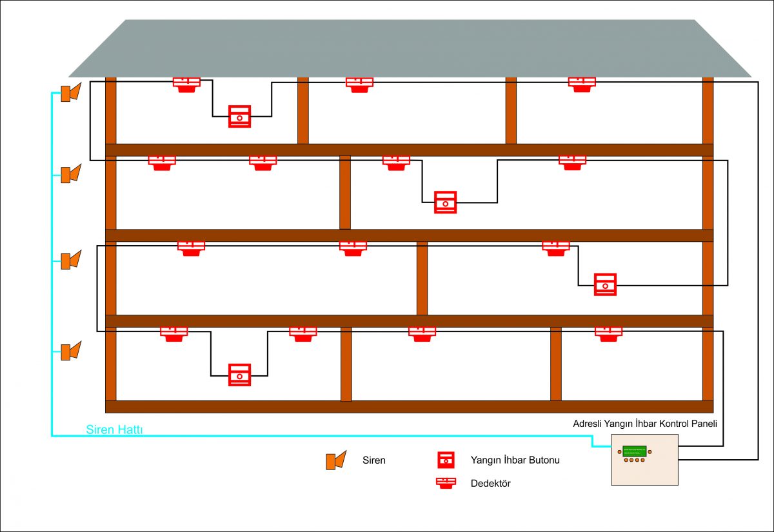
Task: Click the top floor fire alarm button
Action: [x=239, y=117]
